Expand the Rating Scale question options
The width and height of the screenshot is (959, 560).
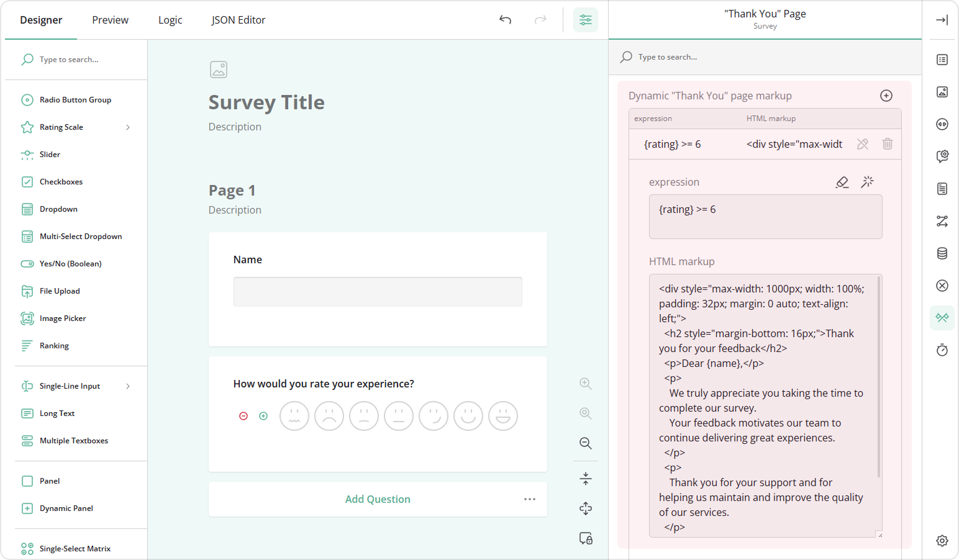[128, 127]
